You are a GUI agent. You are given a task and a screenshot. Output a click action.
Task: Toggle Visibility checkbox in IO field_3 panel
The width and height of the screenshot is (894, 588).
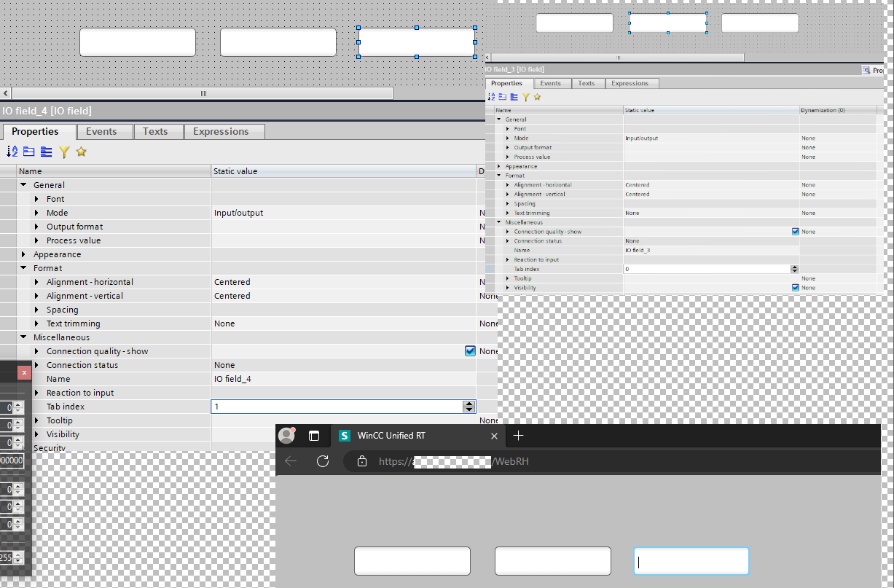coord(796,288)
